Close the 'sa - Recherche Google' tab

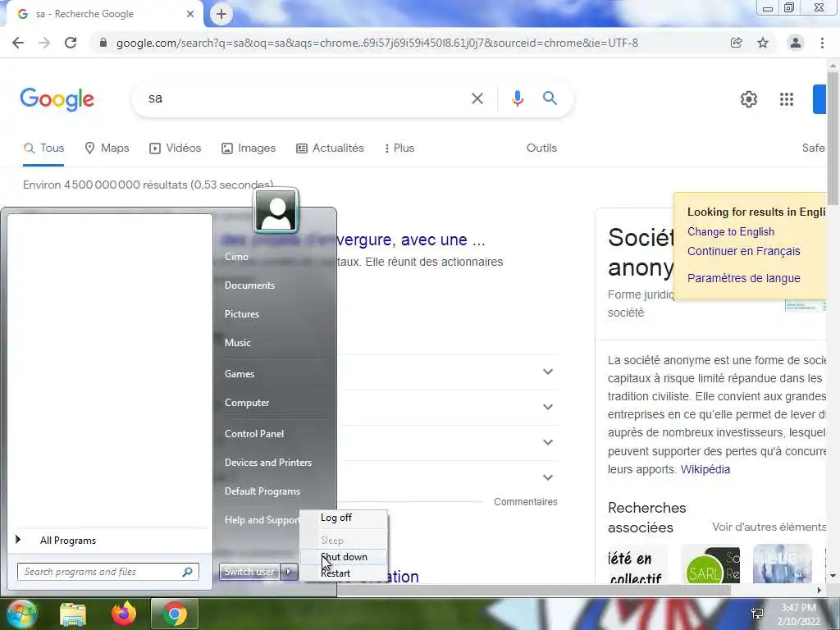190,14
